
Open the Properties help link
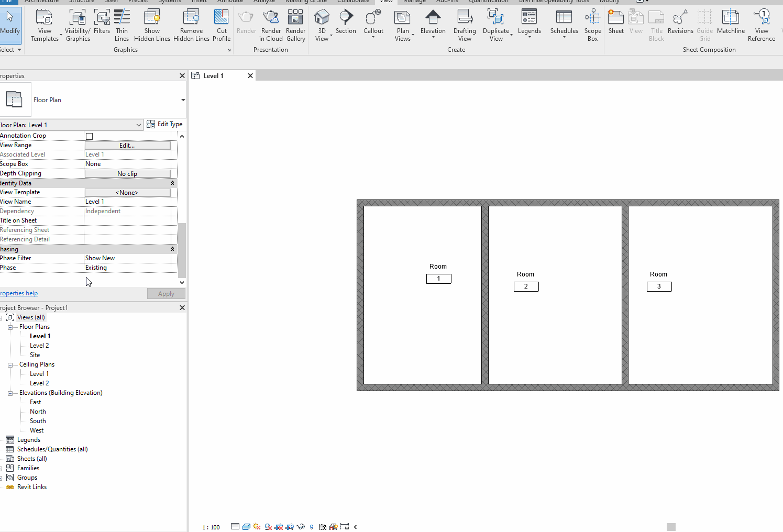pyautogui.click(x=19, y=293)
